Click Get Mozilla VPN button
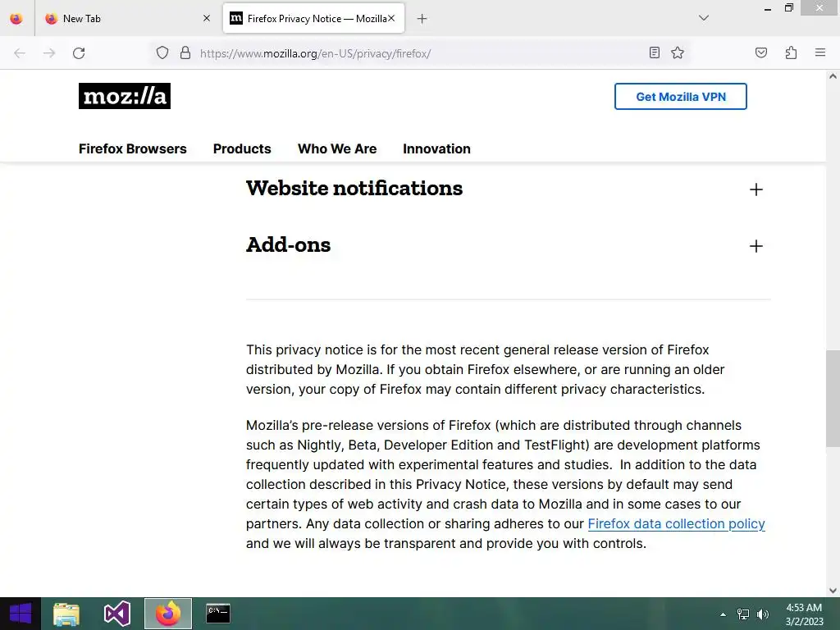Viewport: 840px width, 630px height. (x=680, y=97)
